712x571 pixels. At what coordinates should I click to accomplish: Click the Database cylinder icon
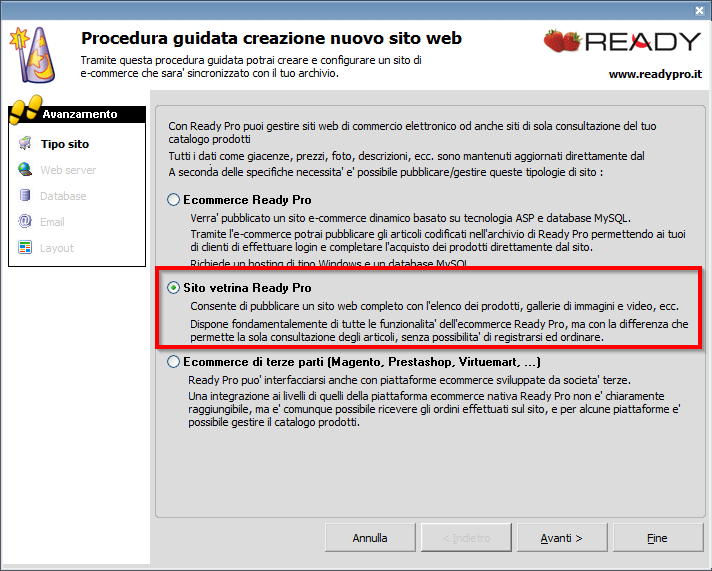[x=25, y=195]
